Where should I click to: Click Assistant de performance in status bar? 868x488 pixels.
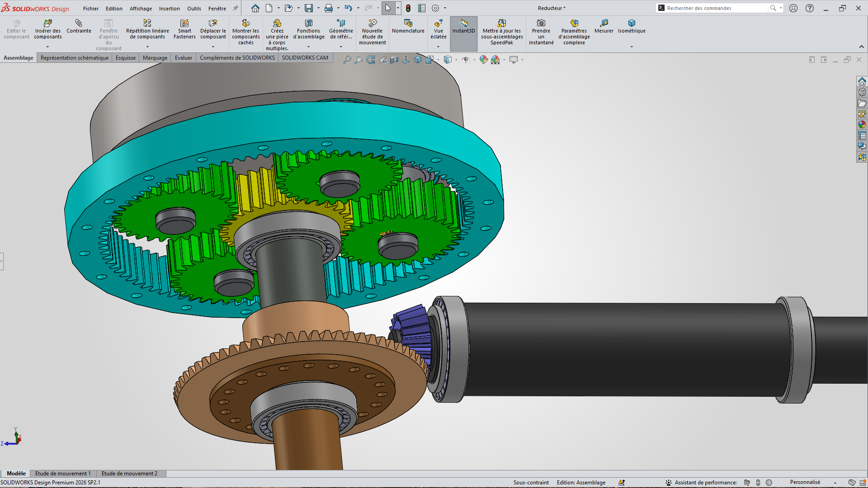[701, 483]
